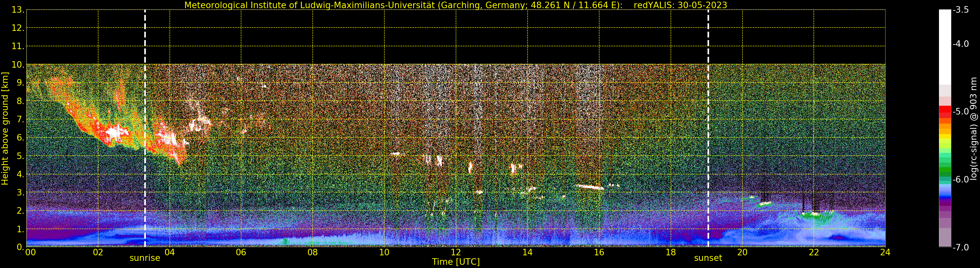Viewport: 980px width, 268px height.
Task: Click the height axis tick label 8
Action: point(20,101)
